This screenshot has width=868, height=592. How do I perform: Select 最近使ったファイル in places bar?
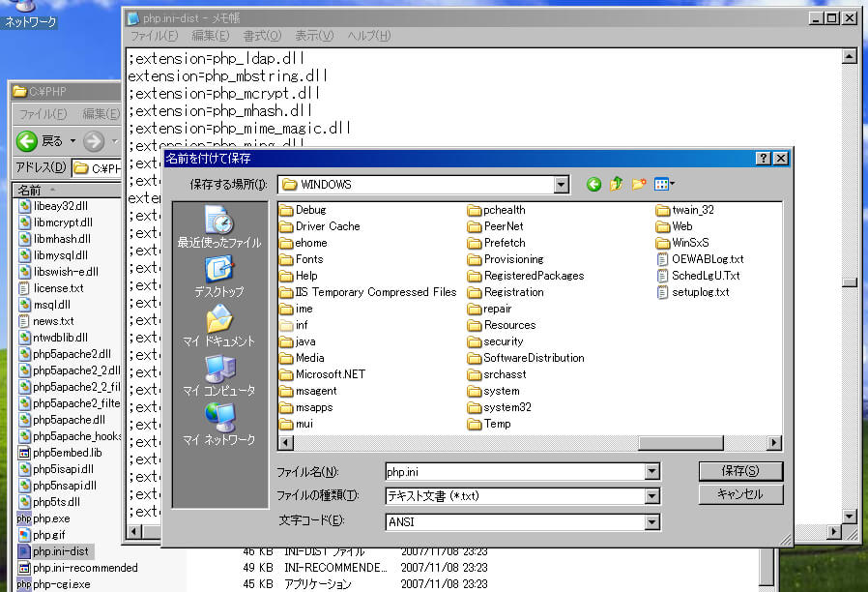pyautogui.click(x=219, y=228)
